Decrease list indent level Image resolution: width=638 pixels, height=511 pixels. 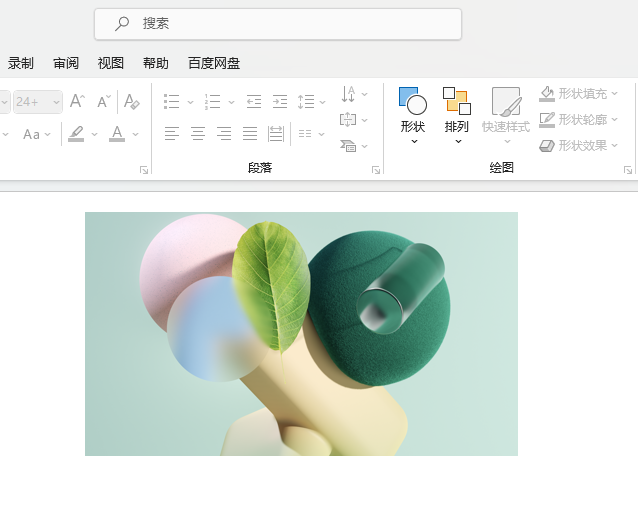coord(254,102)
